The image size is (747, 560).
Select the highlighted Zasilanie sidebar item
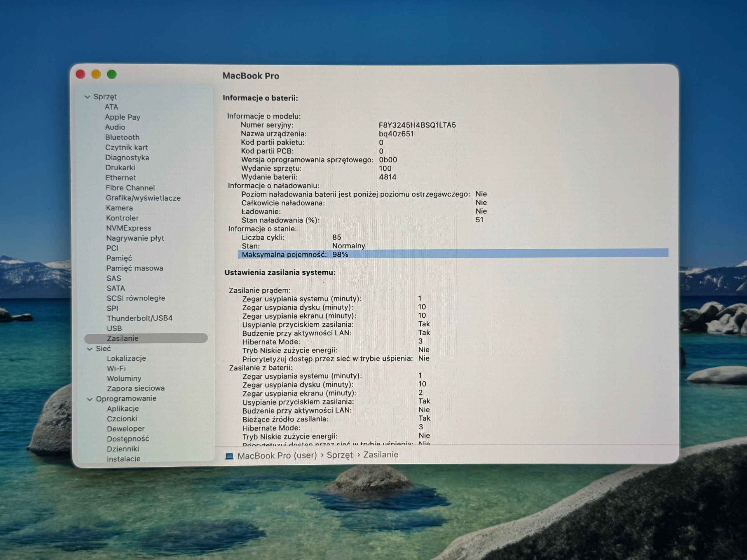click(x=146, y=338)
